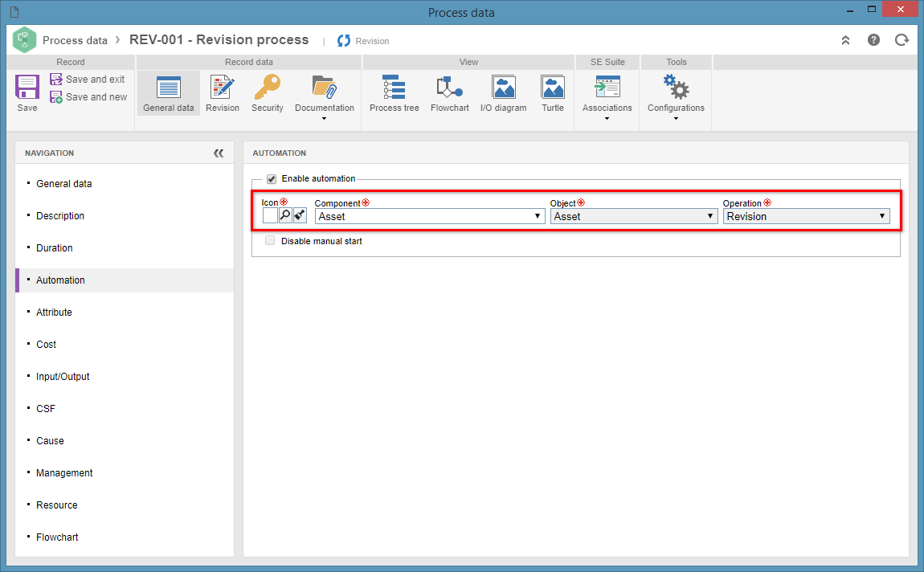The height and width of the screenshot is (572, 924).
Task: Click the REV-001 - Revision process title
Action: point(219,39)
